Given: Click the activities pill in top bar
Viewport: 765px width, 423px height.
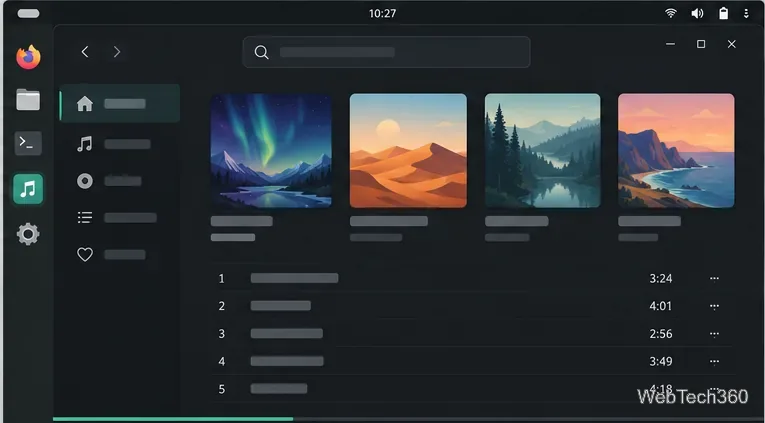Looking at the screenshot, I should pos(28,13).
